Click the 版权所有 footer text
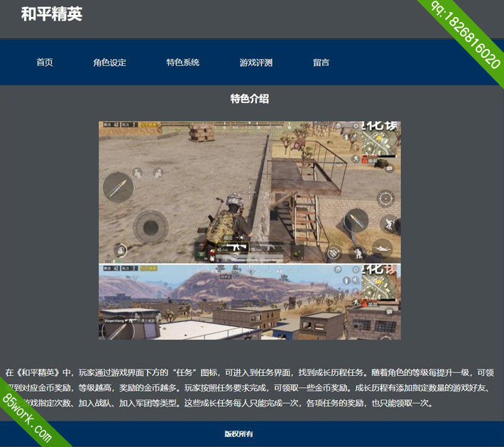This screenshot has width=504, height=447. [x=239, y=433]
